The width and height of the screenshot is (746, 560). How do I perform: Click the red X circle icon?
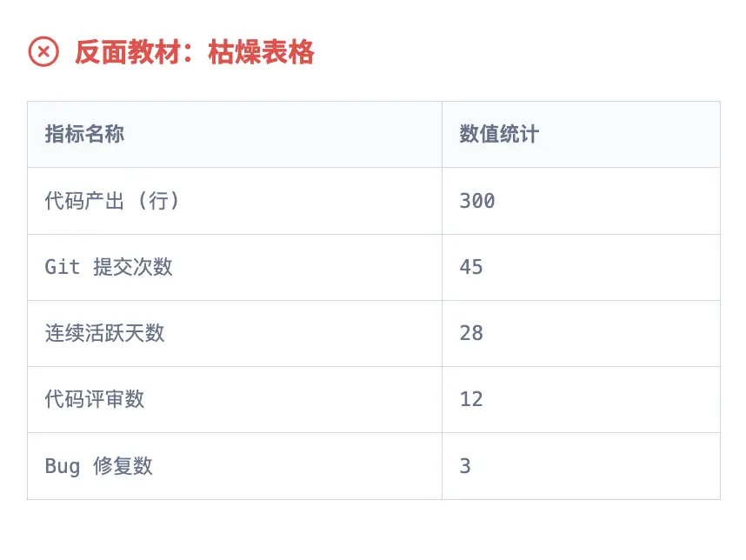point(43,52)
